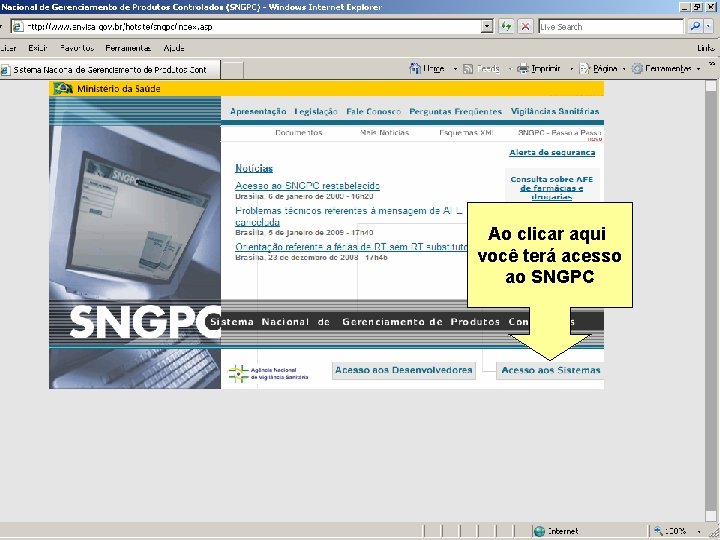The height and width of the screenshot is (540, 720).
Task: Click the Acesso aos Sistemas button
Action: coord(550,370)
